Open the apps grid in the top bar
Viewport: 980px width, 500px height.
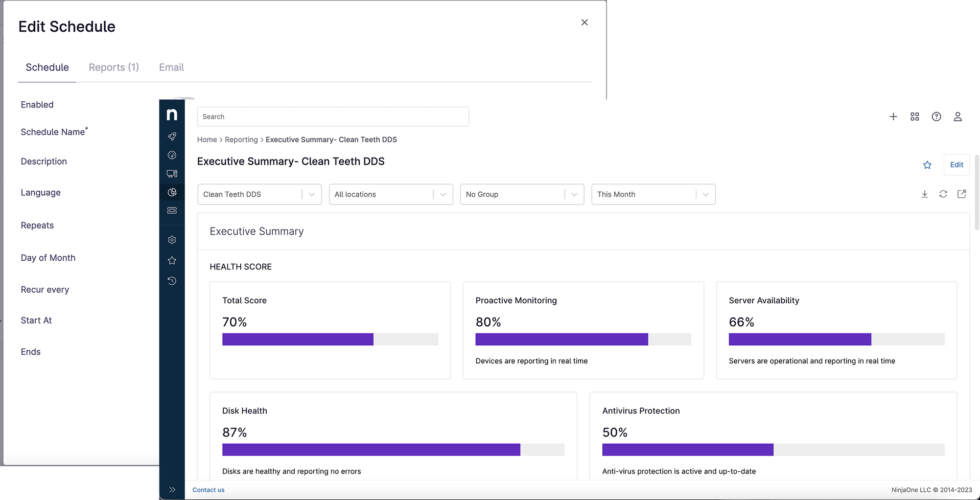[x=914, y=117]
